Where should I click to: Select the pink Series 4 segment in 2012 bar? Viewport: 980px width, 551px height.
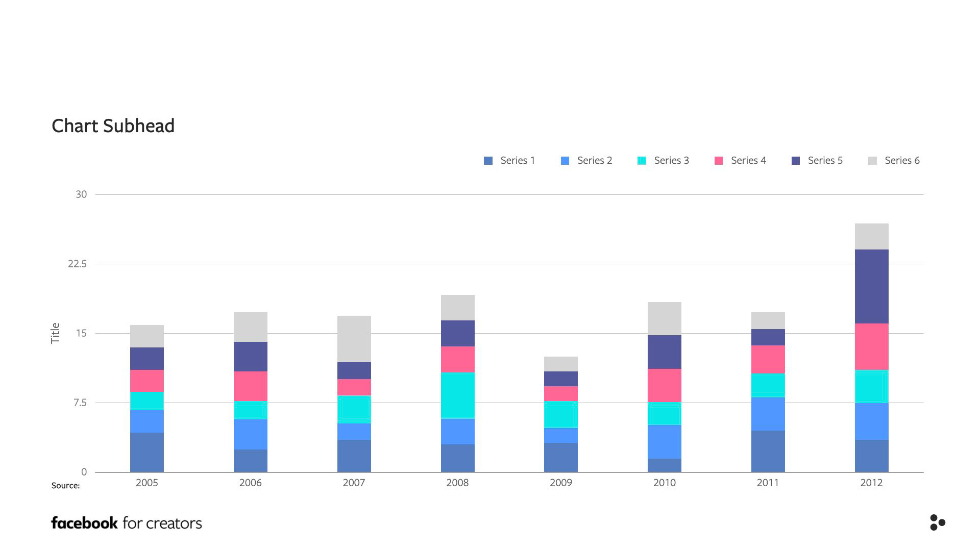click(x=871, y=346)
